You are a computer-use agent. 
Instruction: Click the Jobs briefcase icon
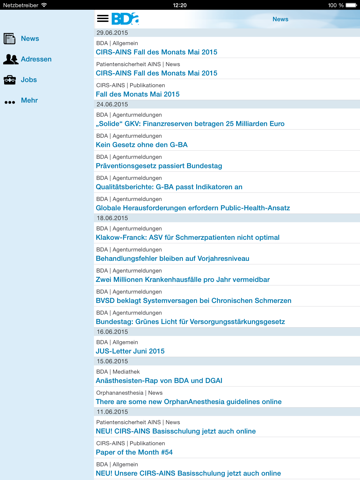coord(10,80)
